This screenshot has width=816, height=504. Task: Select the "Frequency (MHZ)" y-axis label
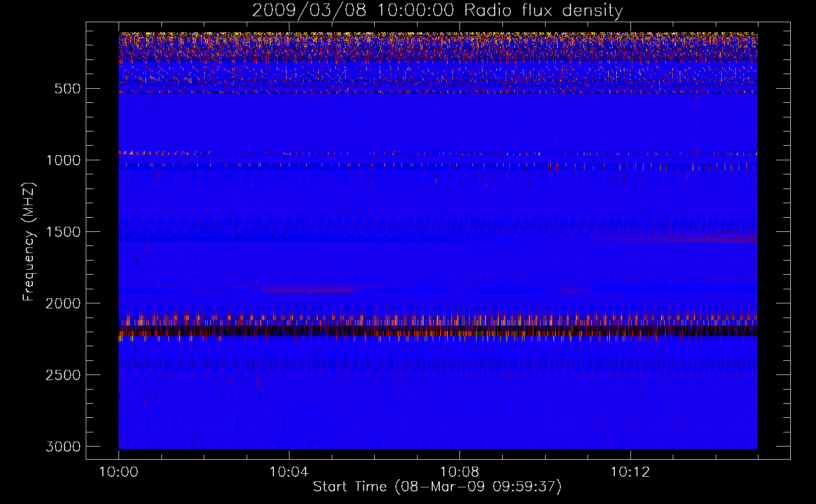click(x=29, y=242)
